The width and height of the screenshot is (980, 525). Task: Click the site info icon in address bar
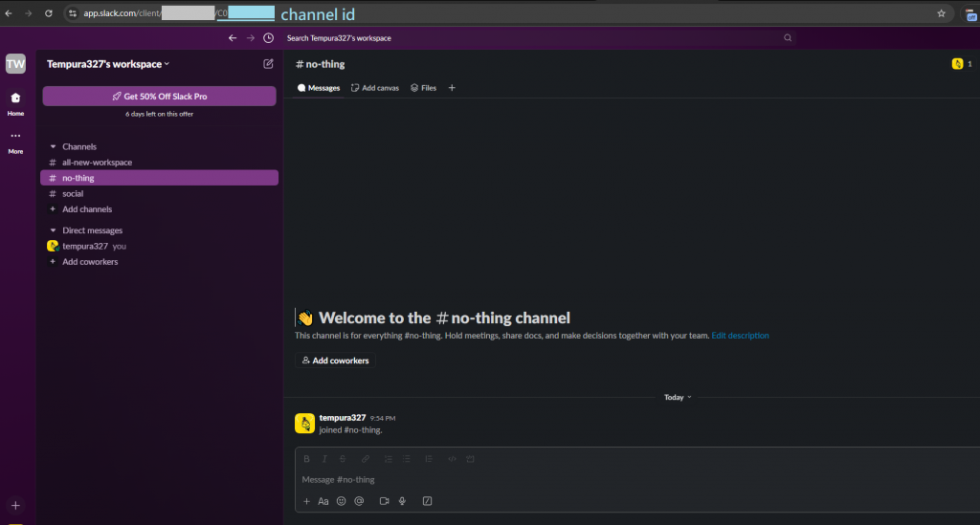click(73, 13)
